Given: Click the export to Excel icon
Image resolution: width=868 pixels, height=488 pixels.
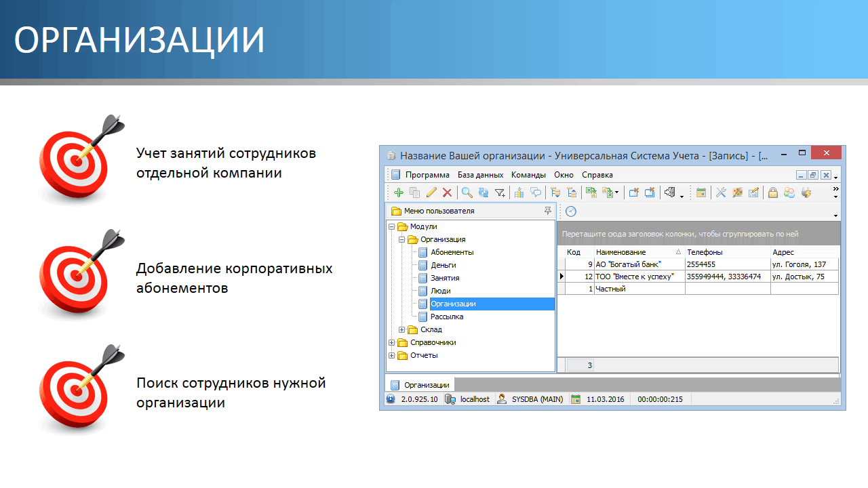Looking at the screenshot, I should pyautogui.click(x=591, y=192).
